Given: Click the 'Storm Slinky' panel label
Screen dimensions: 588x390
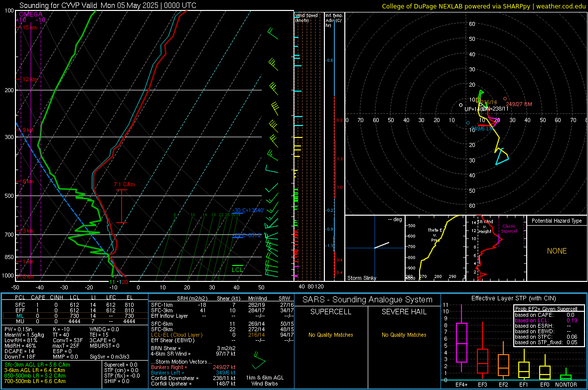Looking at the screenshot, I should point(361,278).
